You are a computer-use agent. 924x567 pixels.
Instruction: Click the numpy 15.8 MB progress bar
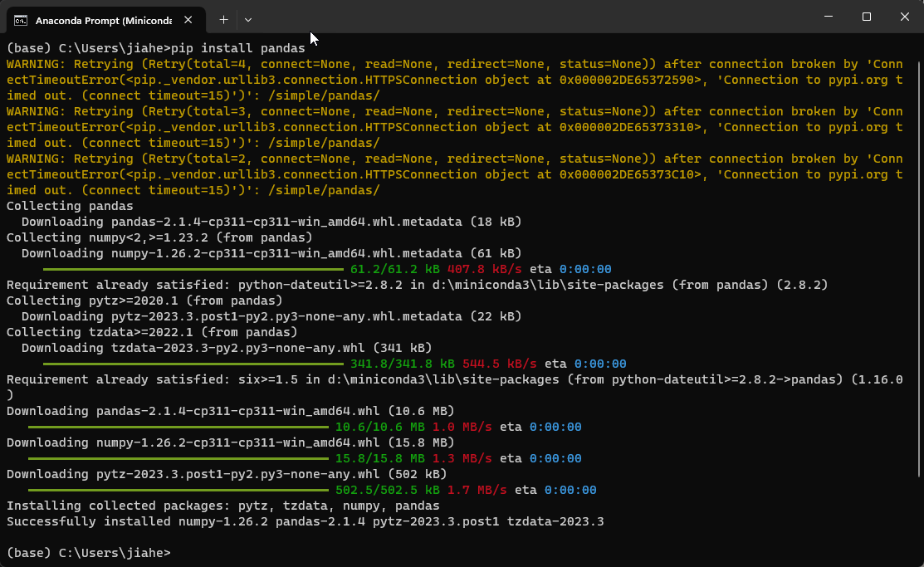click(178, 458)
